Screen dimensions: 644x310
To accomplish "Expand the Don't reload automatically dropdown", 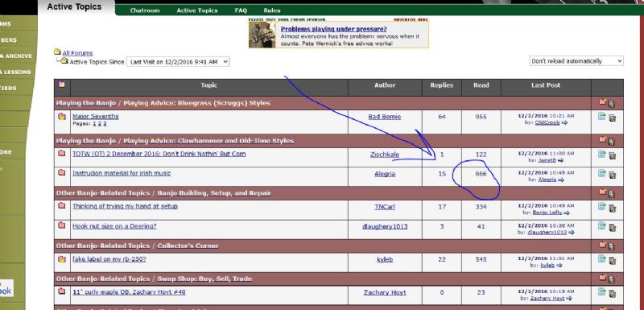I will pyautogui.click(x=576, y=60).
